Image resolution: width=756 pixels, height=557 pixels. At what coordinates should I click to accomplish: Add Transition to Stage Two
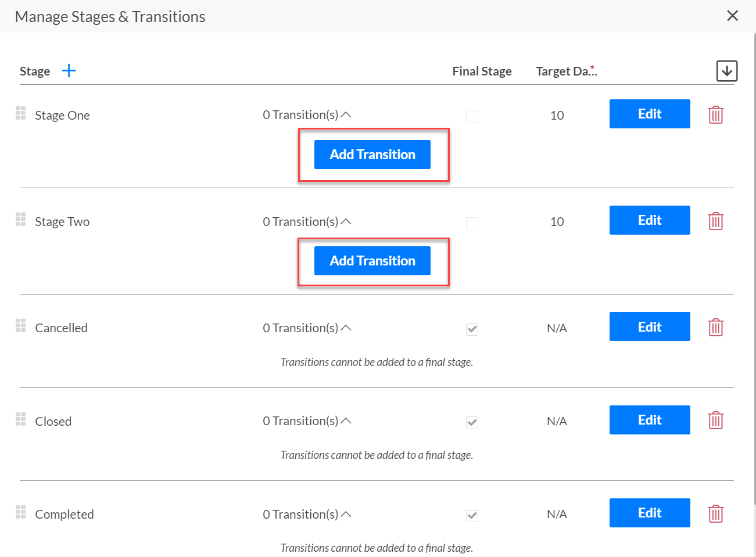pos(372,261)
